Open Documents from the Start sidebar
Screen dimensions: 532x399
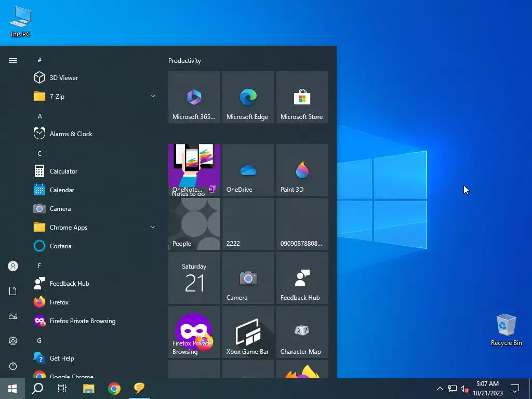[13, 291]
